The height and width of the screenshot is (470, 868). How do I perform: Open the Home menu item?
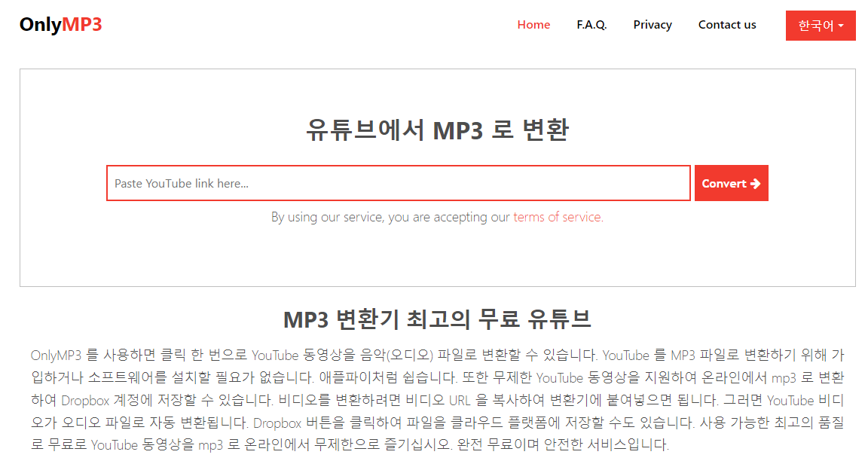tap(533, 25)
